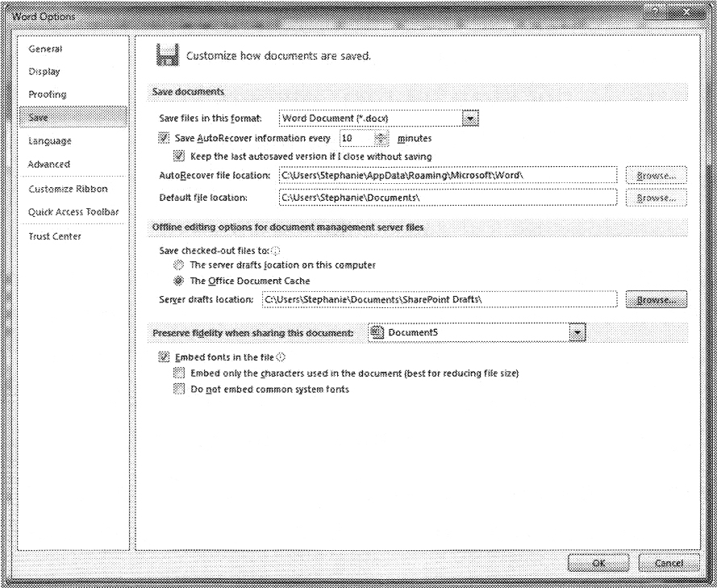Enable Embed only the characters used checkbox
717x588 pixels.
pos(179,373)
